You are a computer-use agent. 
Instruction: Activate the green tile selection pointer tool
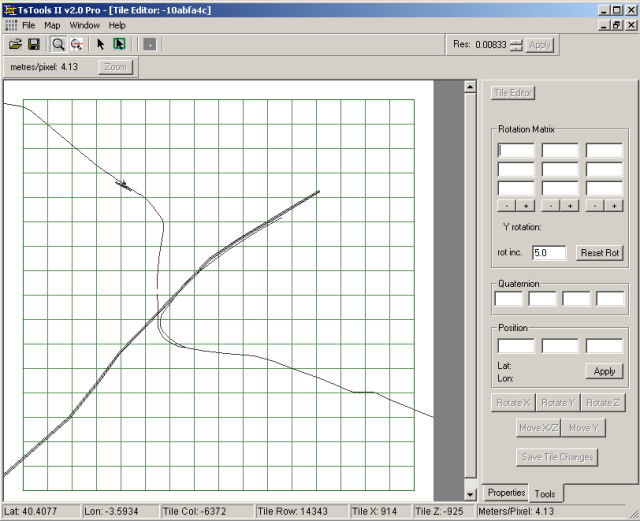(119, 44)
